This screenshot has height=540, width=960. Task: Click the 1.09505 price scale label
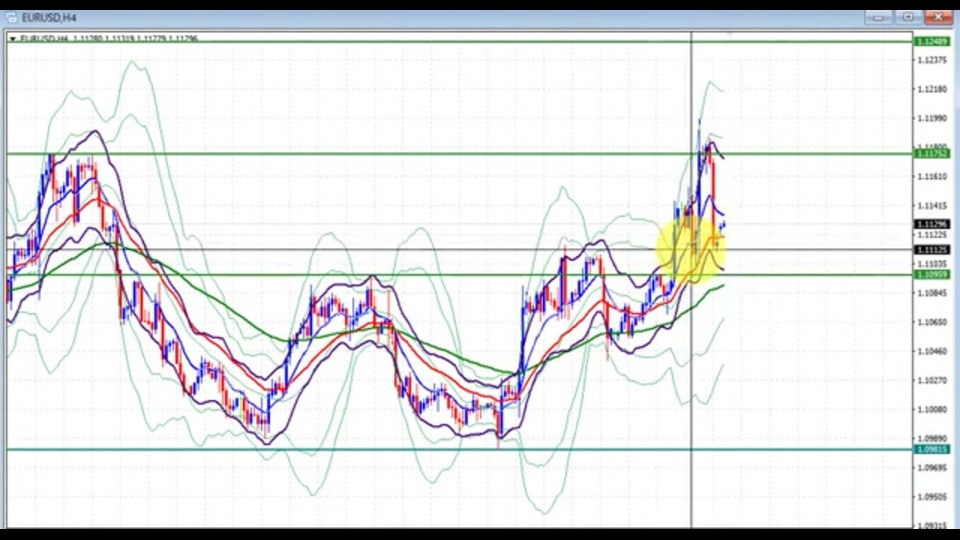coord(932,497)
